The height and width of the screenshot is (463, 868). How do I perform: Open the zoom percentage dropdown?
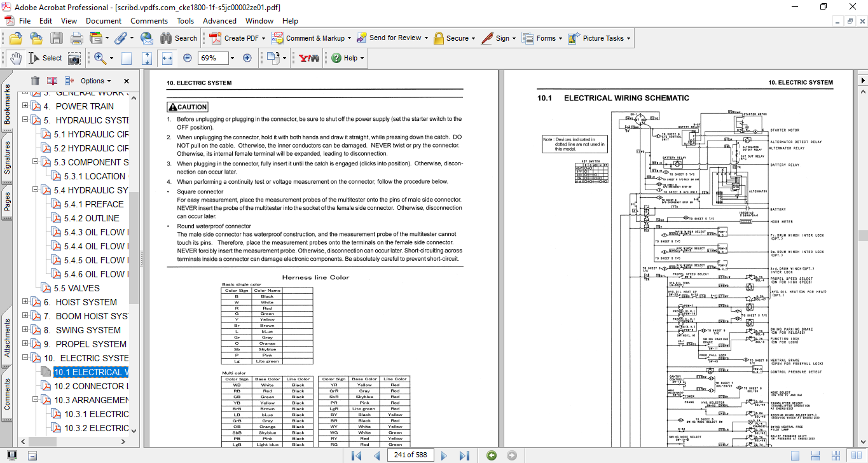coord(231,58)
